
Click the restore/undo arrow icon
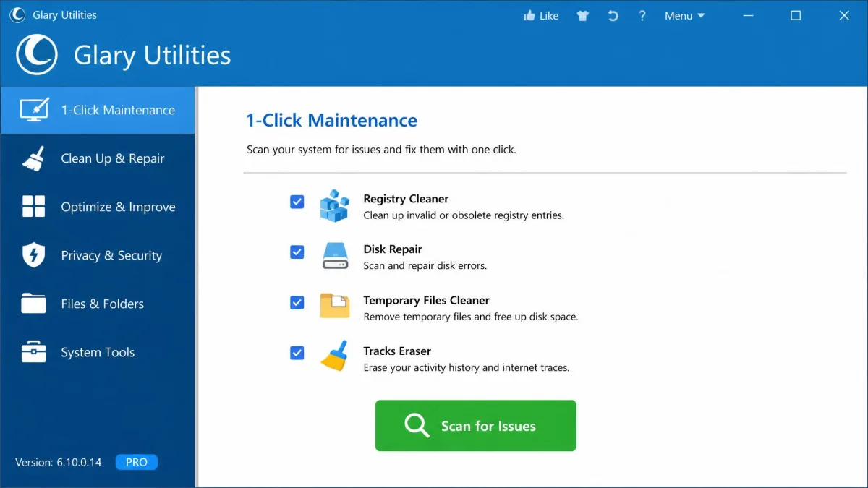[x=613, y=15]
